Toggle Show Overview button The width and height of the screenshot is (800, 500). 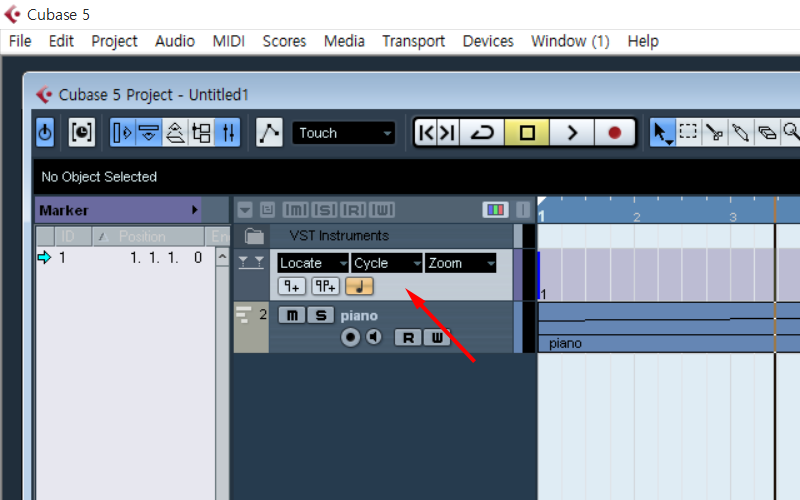pyautogui.click(x=175, y=133)
